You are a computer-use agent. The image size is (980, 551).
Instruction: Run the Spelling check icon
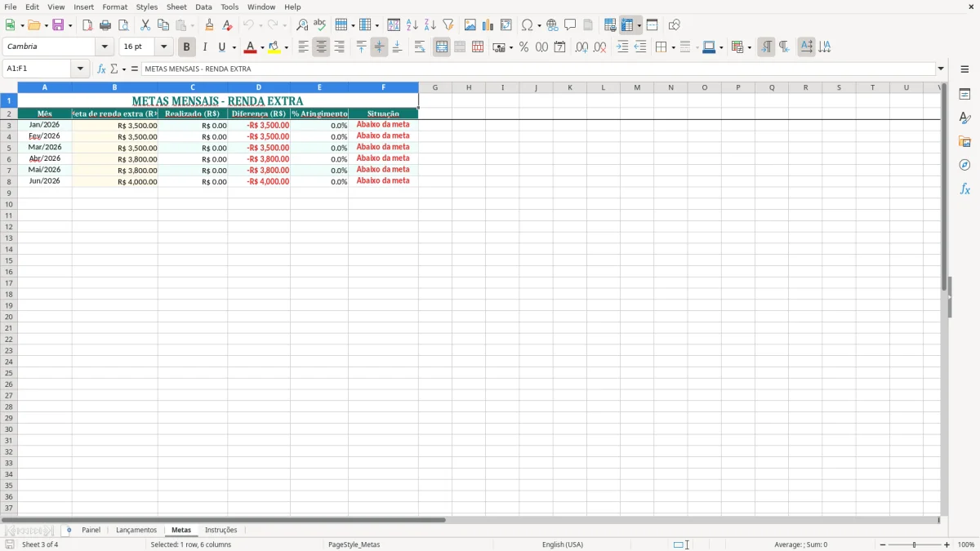pos(320,25)
